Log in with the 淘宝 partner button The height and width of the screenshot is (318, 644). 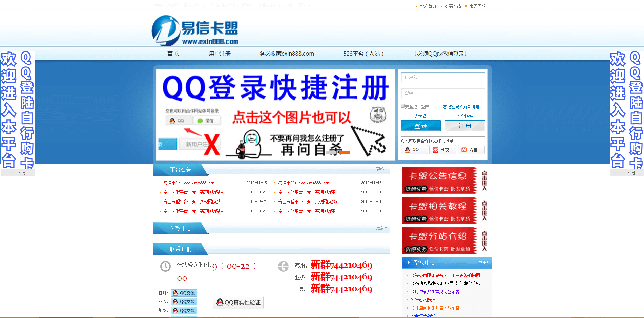[x=471, y=150]
